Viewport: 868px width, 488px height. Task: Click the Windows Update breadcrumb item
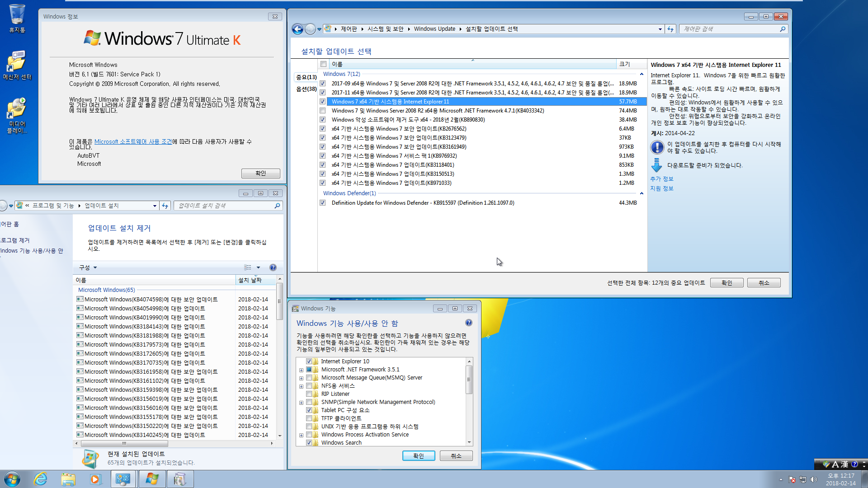tap(434, 29)
